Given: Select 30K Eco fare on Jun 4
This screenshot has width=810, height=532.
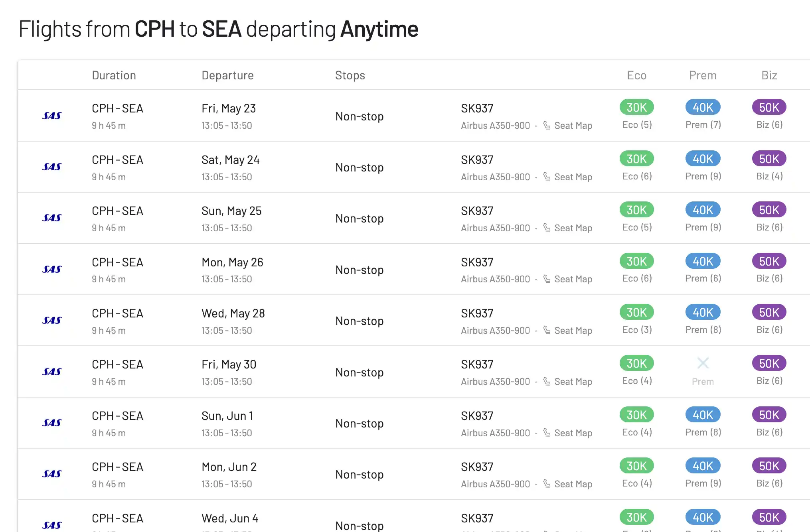Looking at the screenshot, I should (x=637, y=517).
